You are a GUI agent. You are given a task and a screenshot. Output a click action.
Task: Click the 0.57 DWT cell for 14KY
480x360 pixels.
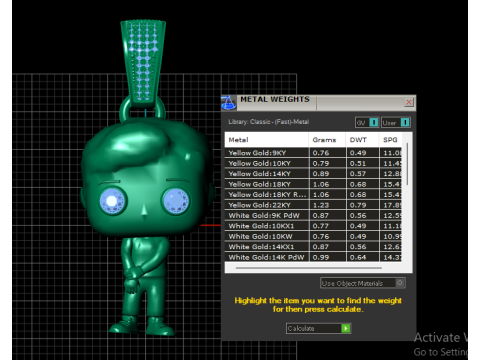click(x=362, y=174)
